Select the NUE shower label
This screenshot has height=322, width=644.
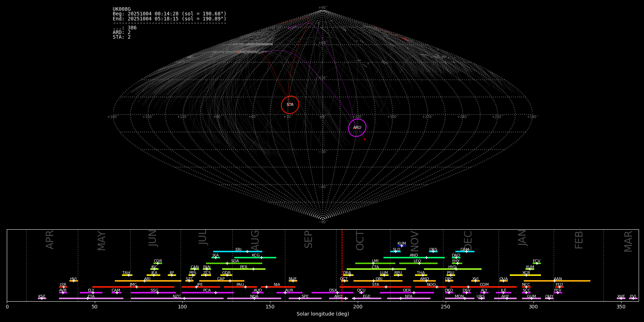click(x=293, y=279)
